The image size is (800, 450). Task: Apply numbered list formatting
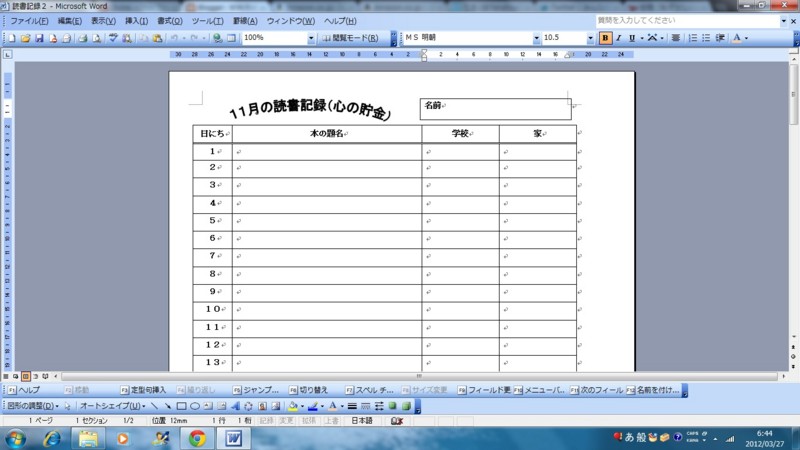pos(693,38)
